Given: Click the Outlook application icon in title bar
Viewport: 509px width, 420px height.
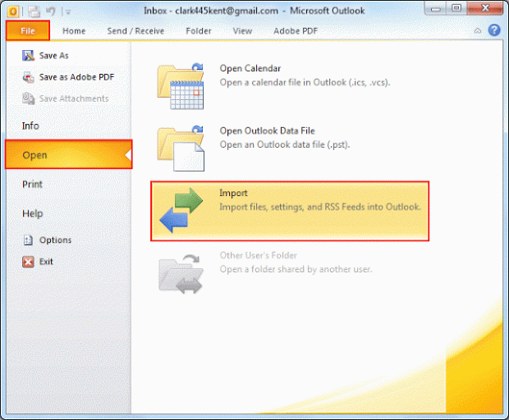Looking at the screenshot, I should click(12, 11).
